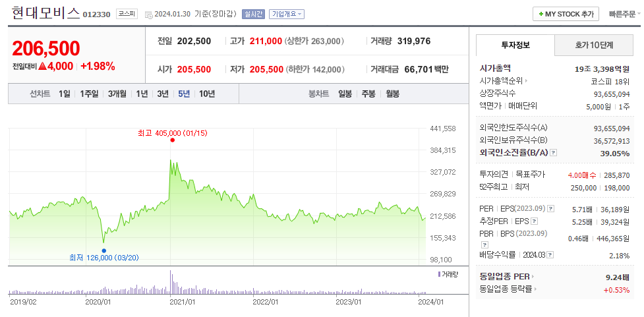644x317 pixels.
Task: Show the 일봉 candlestick chart
Action: [345, 94]
